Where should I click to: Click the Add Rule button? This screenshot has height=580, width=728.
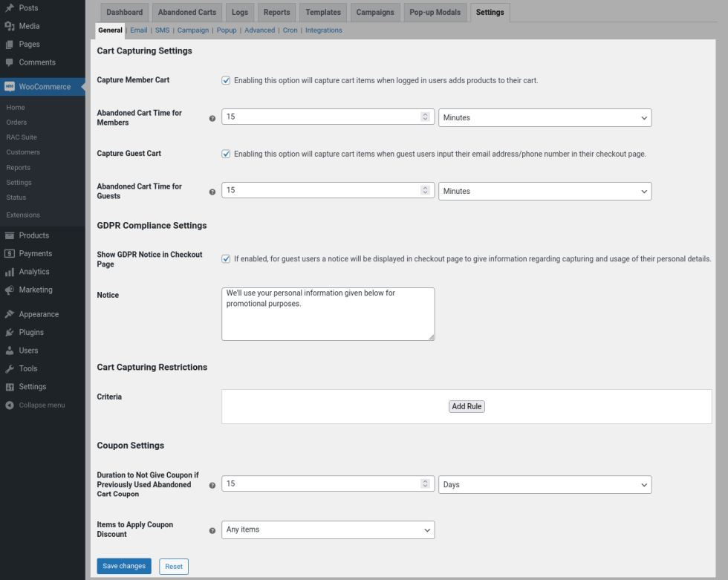467,406
